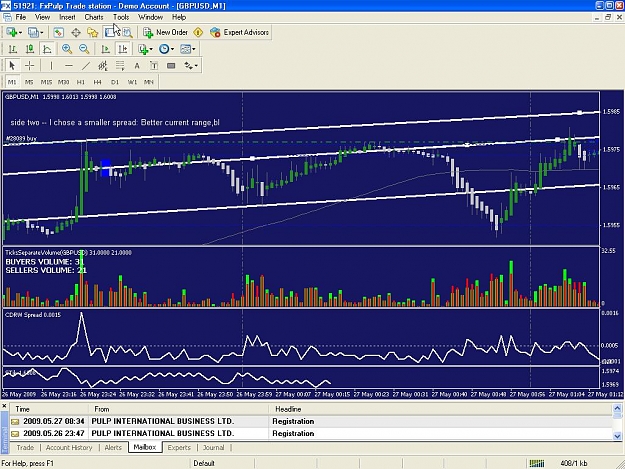Switch to the Trade tab
The image size is (625, 469).
click(25, 447)
